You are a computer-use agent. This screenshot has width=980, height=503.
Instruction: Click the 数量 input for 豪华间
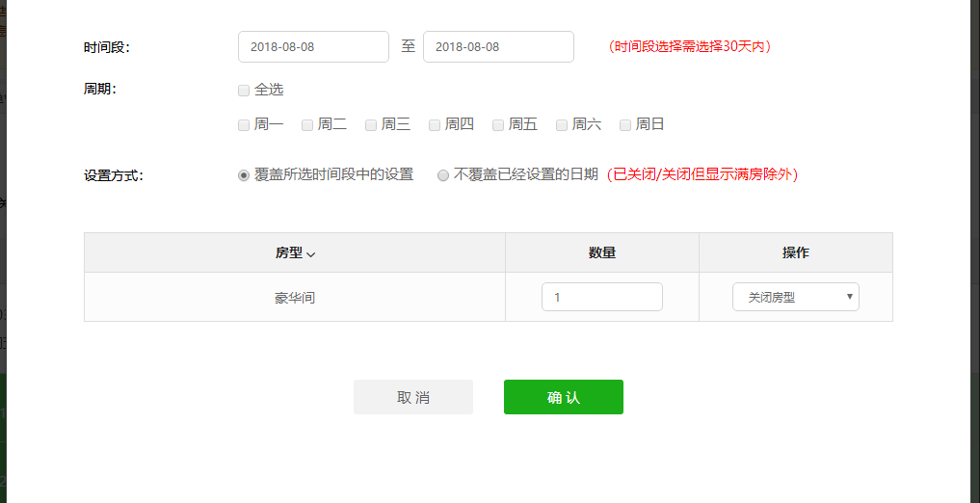click(x=601, y=297)
